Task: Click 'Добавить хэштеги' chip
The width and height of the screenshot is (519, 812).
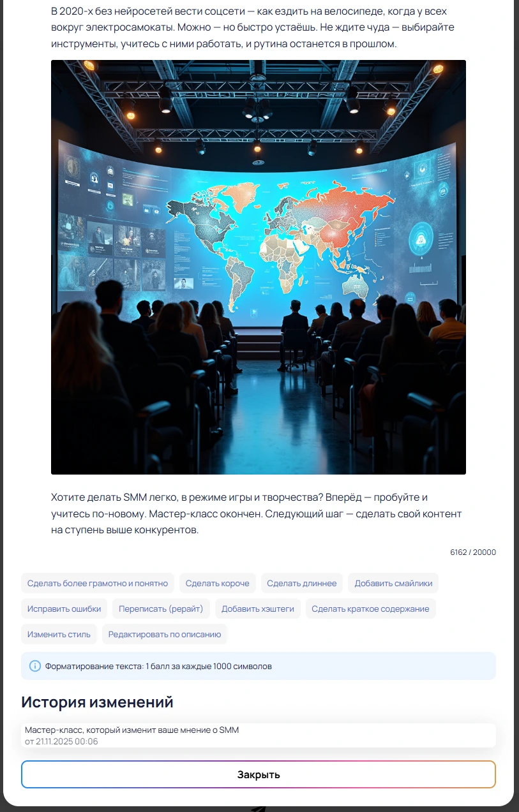Action: point(257,609)
